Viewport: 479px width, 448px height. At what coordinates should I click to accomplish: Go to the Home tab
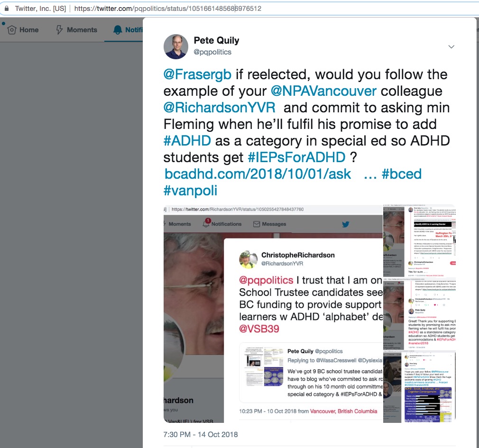tap(23, 30)
